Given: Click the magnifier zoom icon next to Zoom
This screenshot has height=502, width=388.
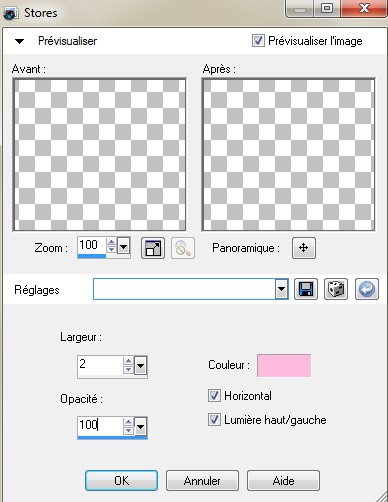Looking at the screenshot, I should tap(183, 248).
